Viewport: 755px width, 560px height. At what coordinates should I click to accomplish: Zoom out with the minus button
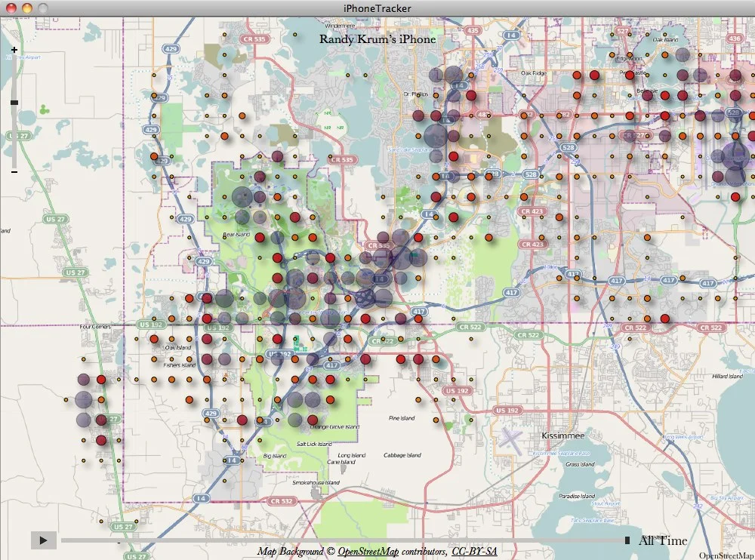(x=14, y=172)
